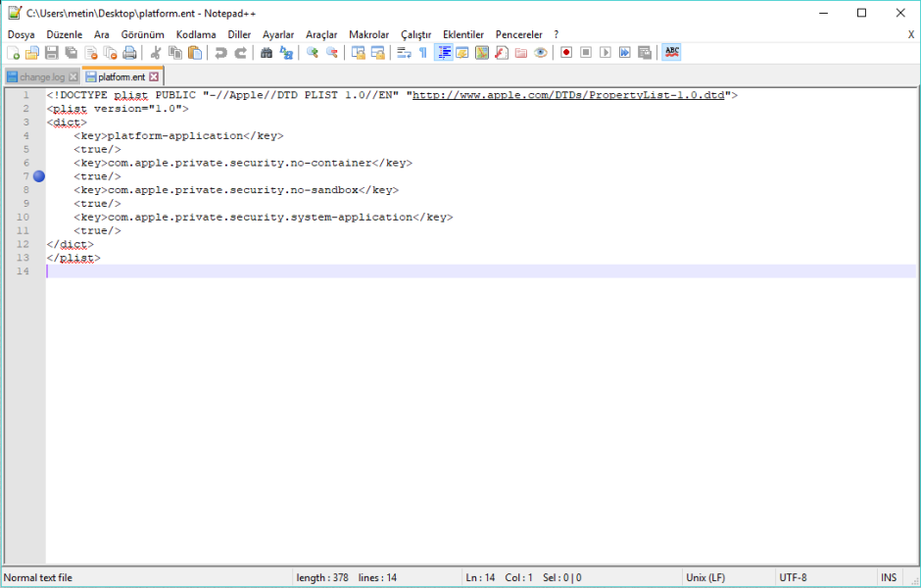Image resolution: width=921 pixels, height=588 pixels.
Task: Click the Print icon
Action: tap(130, 53)
